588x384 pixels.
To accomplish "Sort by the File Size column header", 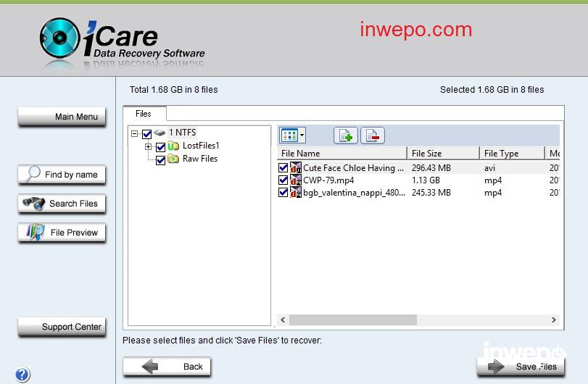I will pos(443,153).
